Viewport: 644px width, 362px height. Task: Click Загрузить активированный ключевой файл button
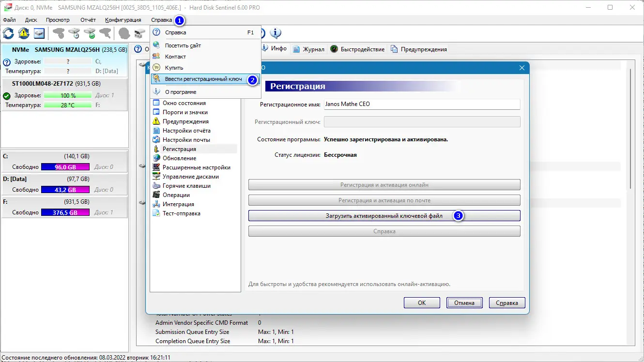[384, 215]
